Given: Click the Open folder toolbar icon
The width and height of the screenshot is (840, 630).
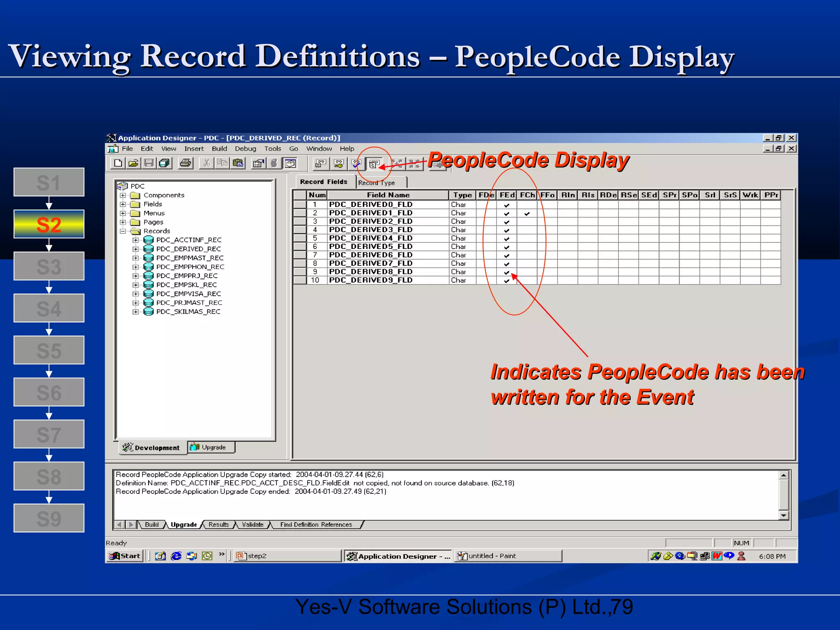Looking at the screenshot, I should point(133,163).
